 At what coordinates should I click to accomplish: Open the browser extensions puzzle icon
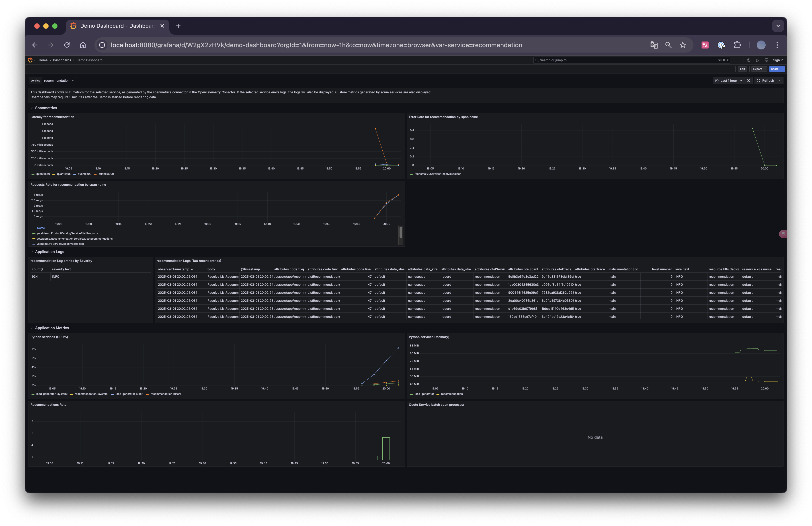coord(737,45)
